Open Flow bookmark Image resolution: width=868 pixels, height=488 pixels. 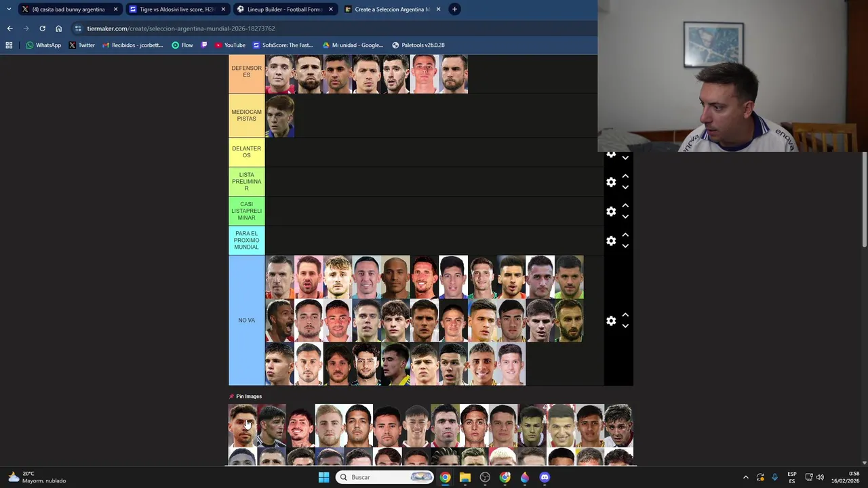click(x=182, y=45)
